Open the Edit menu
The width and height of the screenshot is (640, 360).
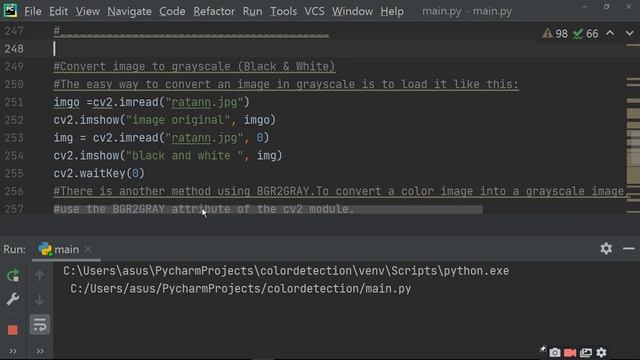[58, 11]
